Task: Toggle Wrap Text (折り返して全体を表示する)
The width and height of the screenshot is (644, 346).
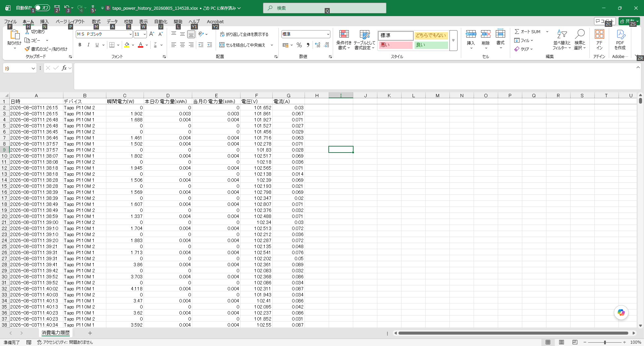Action: coord(244,34)
